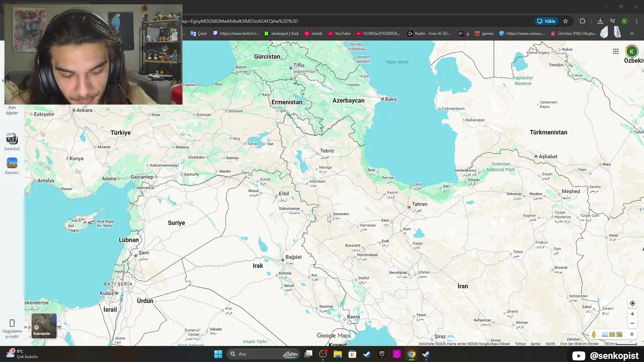
Task: Open the Gizlilik privacy link in map footer
Action: (x=550, y=344)
